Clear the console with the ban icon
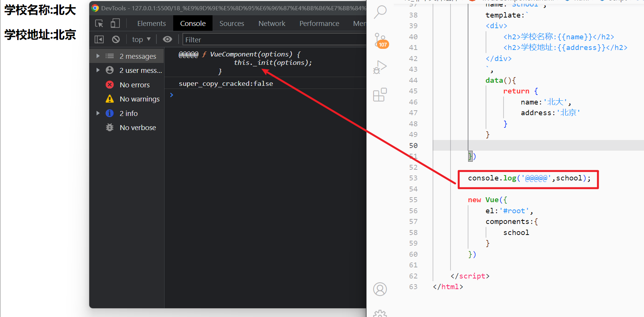Viewport: 644px width, 317px height. tap(116, 39)
